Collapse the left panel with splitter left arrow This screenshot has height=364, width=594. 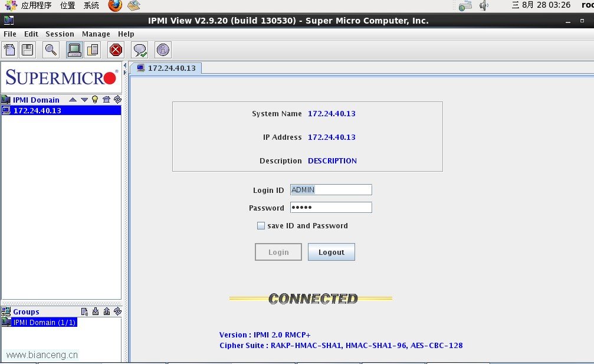pyautogui.click(x=124, y=66)
